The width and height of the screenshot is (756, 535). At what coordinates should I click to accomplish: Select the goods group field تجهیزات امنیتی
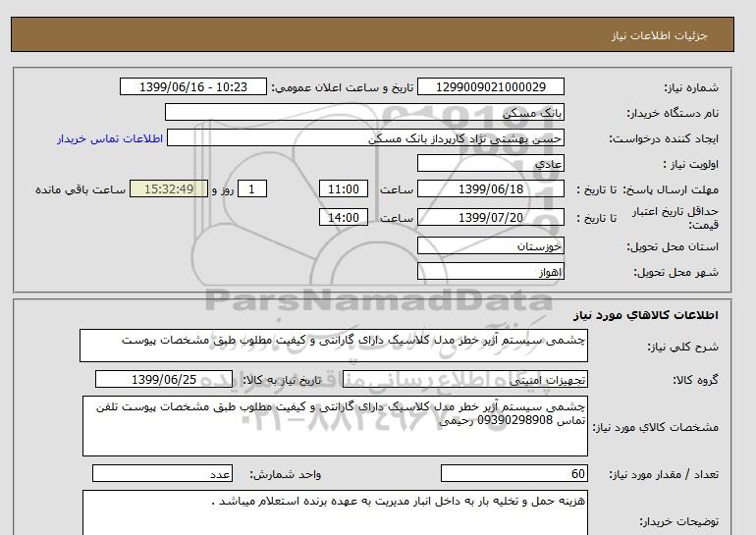pos(503,380)
